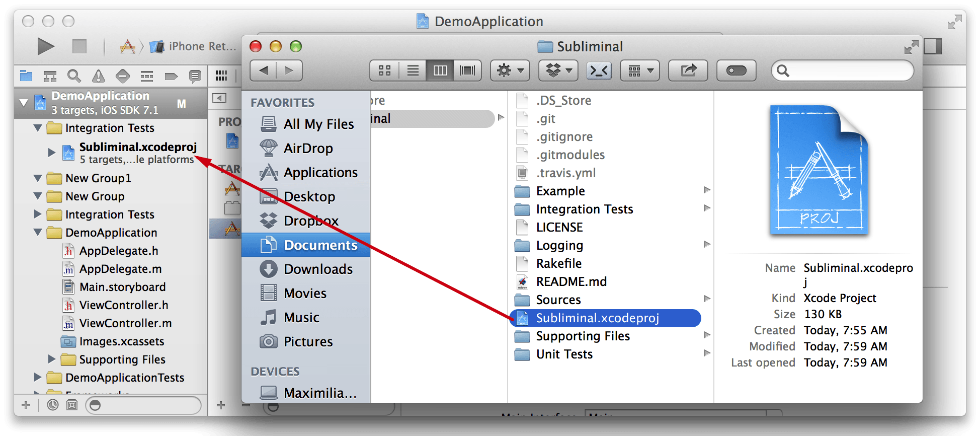980x436 pixels.
Task: Open the Sources folder in column view
Action: (558, 300)
